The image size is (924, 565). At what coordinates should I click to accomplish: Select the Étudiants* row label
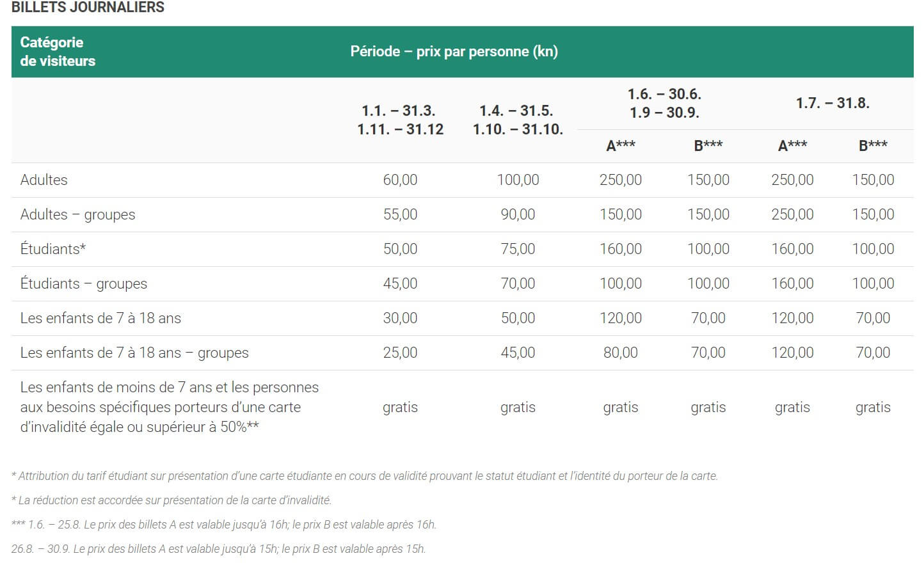[52, 249]
